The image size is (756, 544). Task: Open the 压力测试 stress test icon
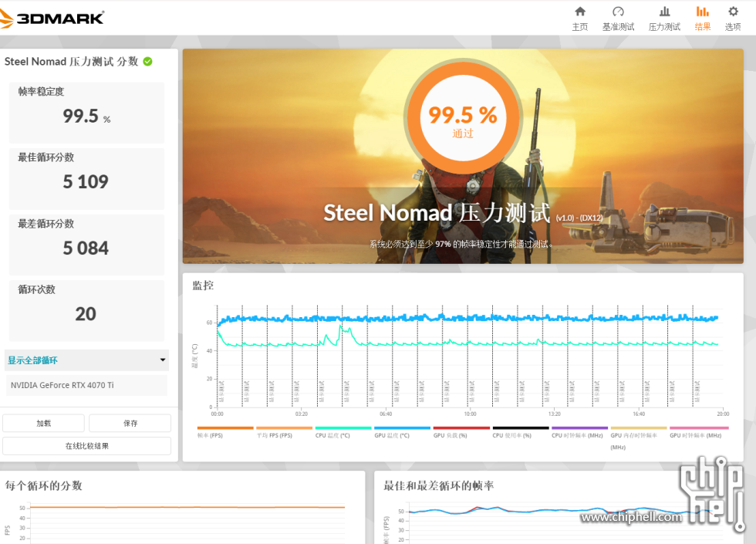coord(664,12)
